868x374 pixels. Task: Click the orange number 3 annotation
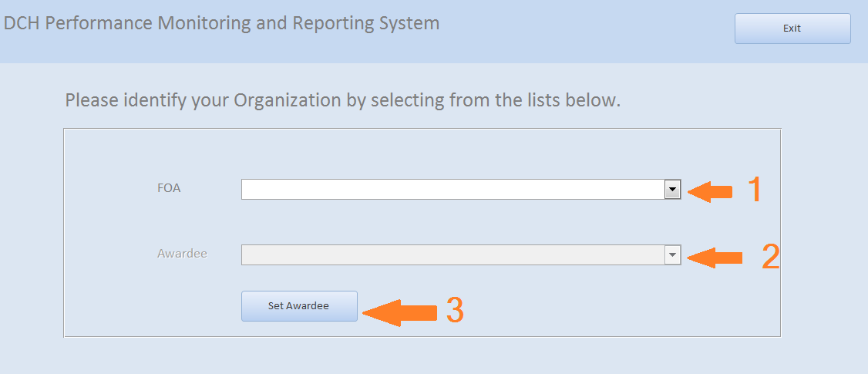pyautogui.click(x=455, y=310)
